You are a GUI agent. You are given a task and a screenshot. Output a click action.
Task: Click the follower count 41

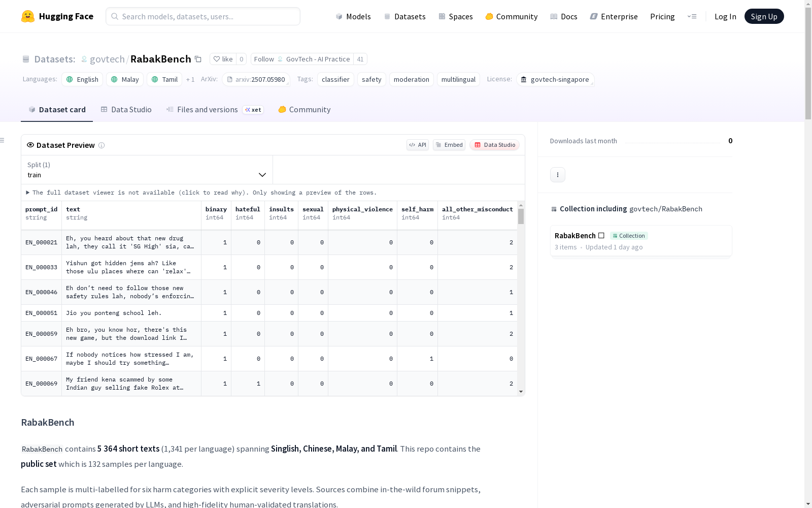pos(360,59)
